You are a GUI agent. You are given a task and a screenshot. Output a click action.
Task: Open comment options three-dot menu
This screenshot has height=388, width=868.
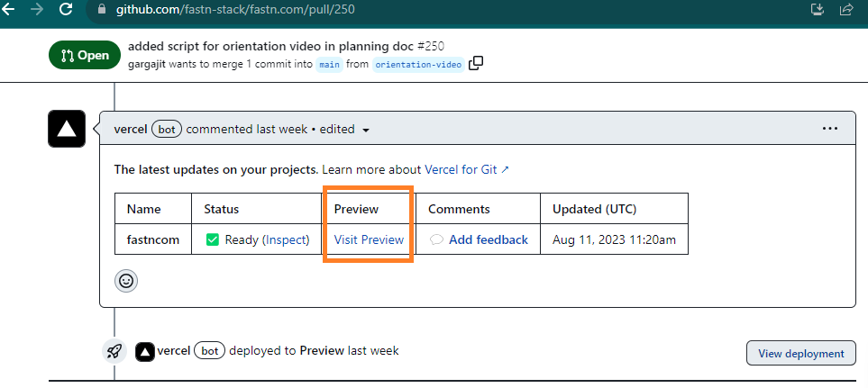pyautogui.click(x=830, y=128)
